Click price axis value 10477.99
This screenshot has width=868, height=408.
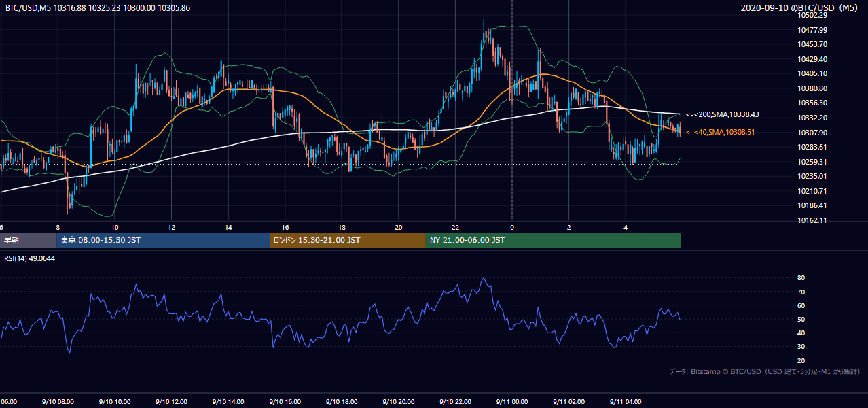coord(812,30)
